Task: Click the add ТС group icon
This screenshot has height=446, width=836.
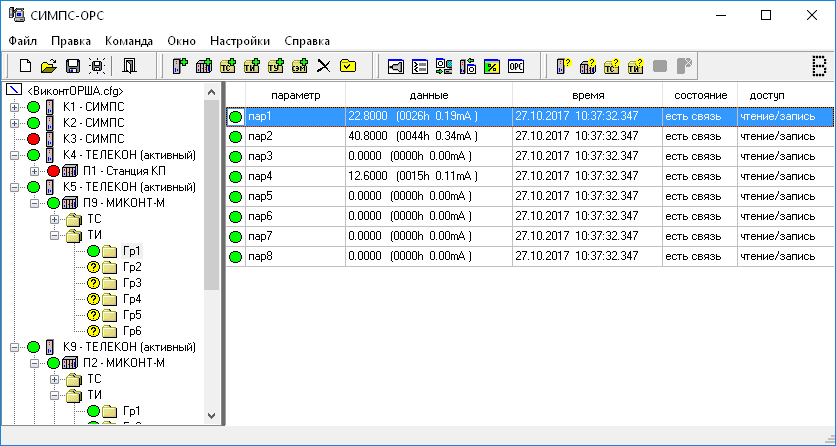Action: point(228,67)
